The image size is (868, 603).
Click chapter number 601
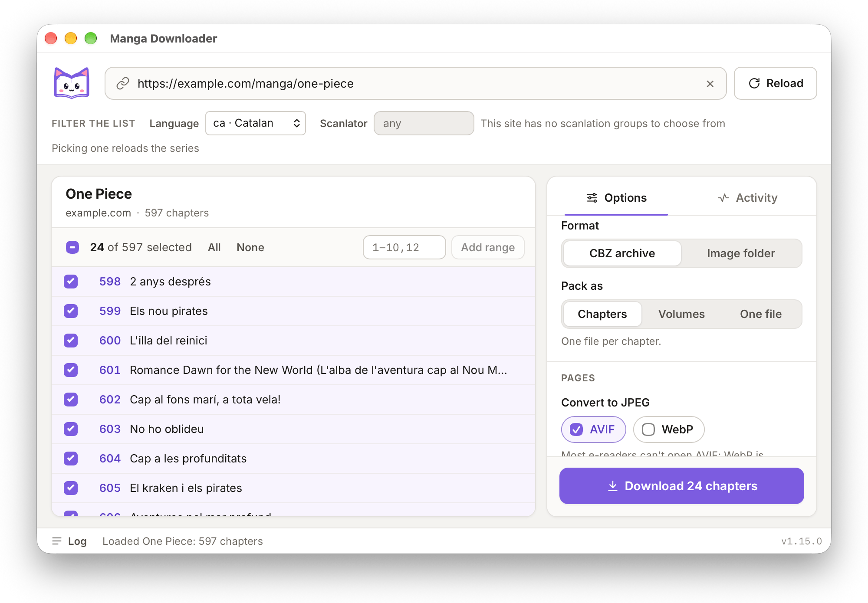110,370
